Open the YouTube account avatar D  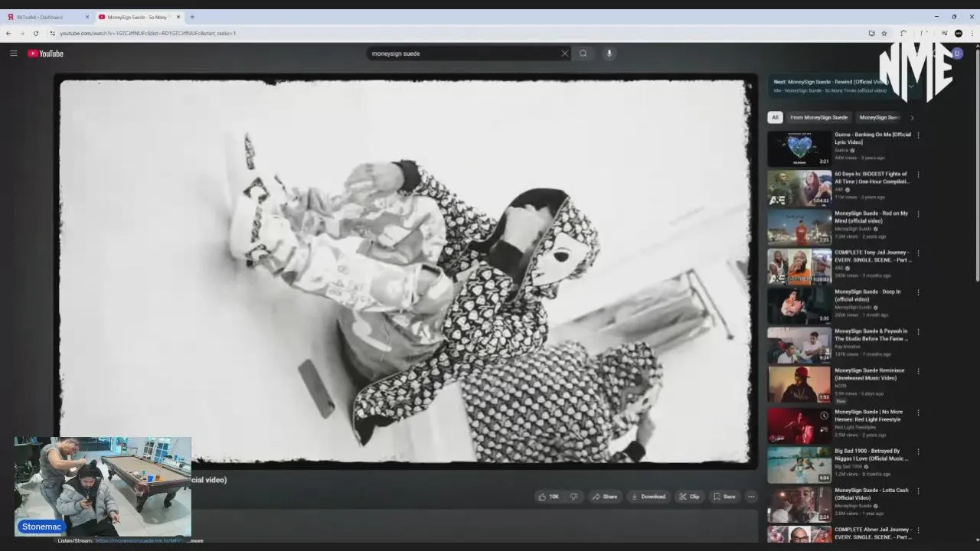[x=957, y=53]
